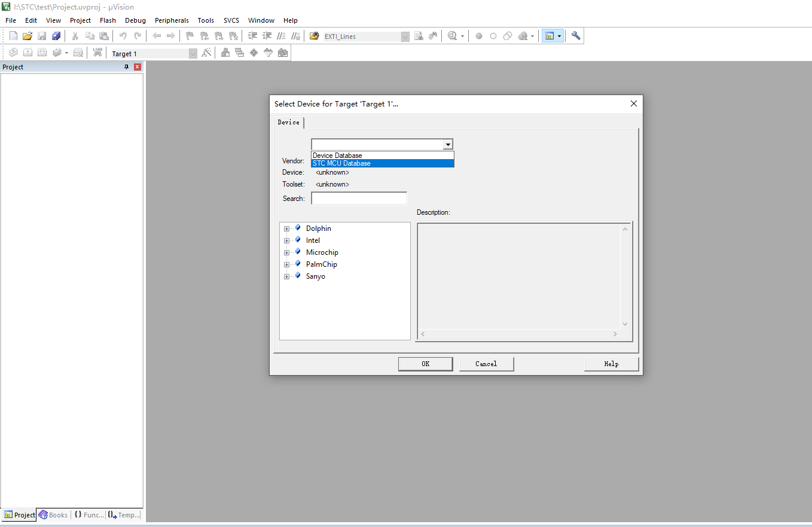Create a new file with the toolbar icon
The height and width of the screenshot is (527, 812).
pyautogui.click(x=13, y=36)
